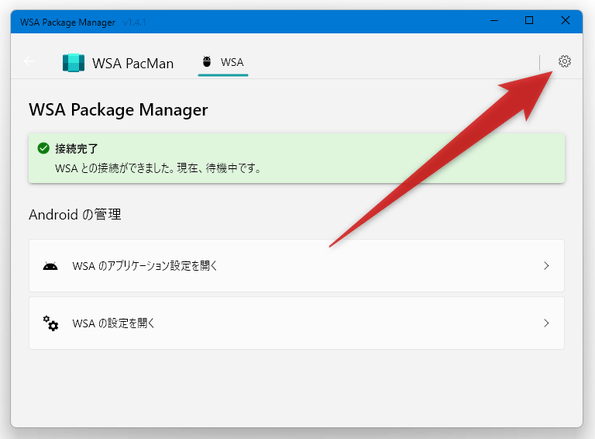This screenshot has height=439, width=595.
Task: Click the Android の管理 heading
Action: (75, 215)
